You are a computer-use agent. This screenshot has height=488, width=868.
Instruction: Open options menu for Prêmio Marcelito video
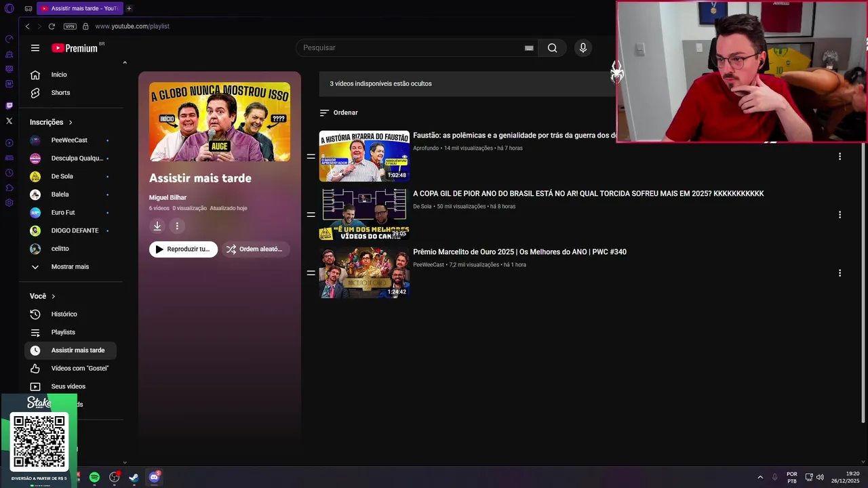tap(840, 273)
